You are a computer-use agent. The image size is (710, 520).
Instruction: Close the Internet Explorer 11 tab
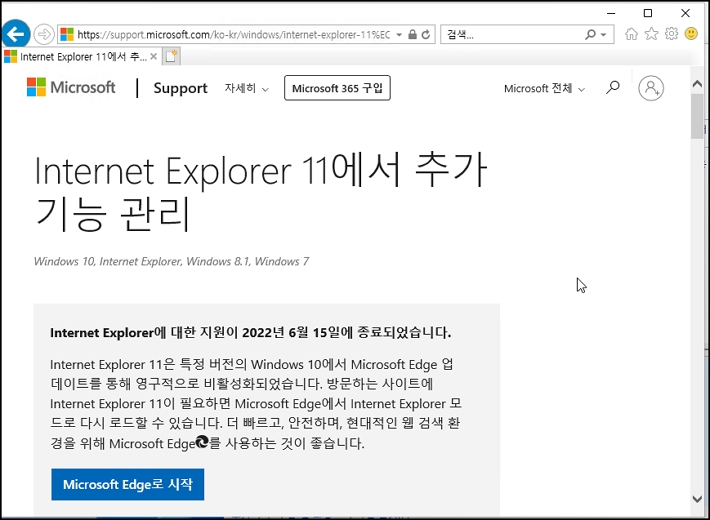154,57
